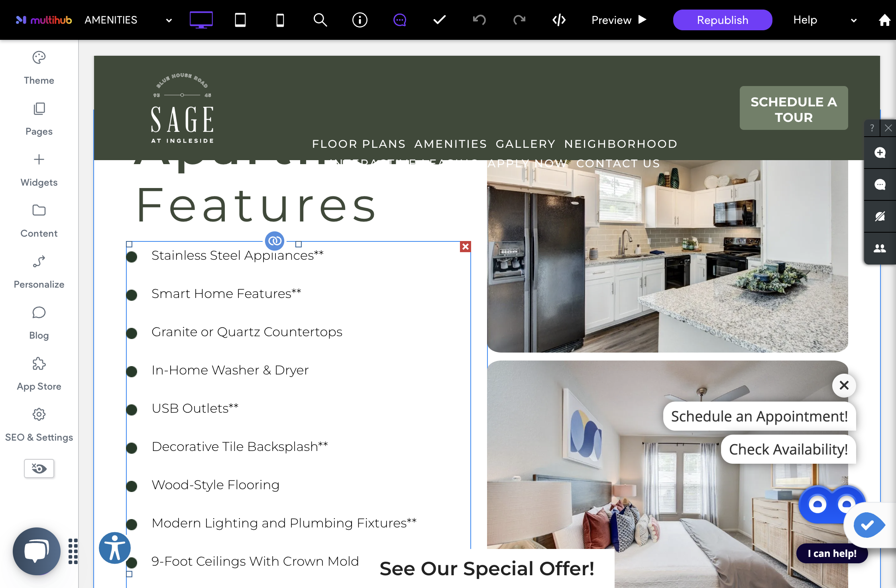The image size is (896, 588).
Task: Preview the site
Action: coord(619,20)
